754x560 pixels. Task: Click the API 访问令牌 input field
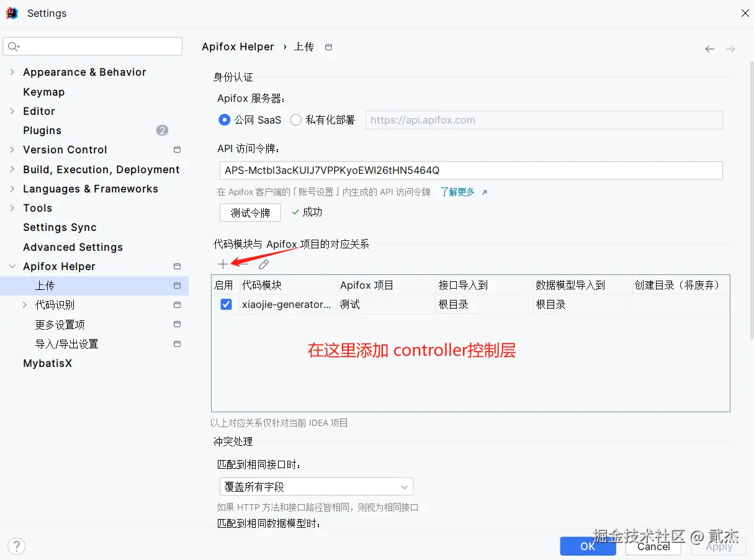tap(471, 171)
